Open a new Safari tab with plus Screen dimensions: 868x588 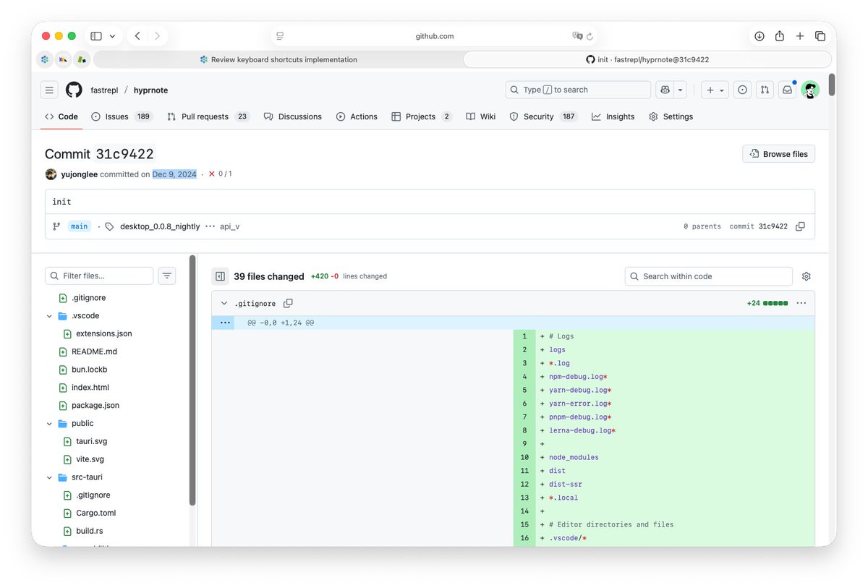[800, 36]
